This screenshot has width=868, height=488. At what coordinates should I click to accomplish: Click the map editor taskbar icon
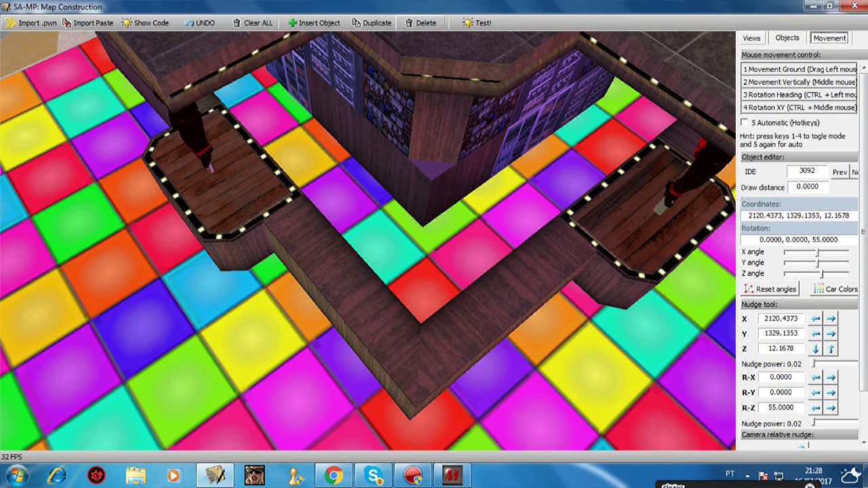pos(216,476)
